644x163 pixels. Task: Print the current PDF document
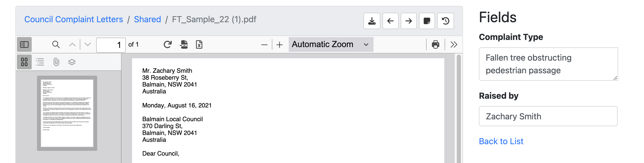tap(435, 44)
